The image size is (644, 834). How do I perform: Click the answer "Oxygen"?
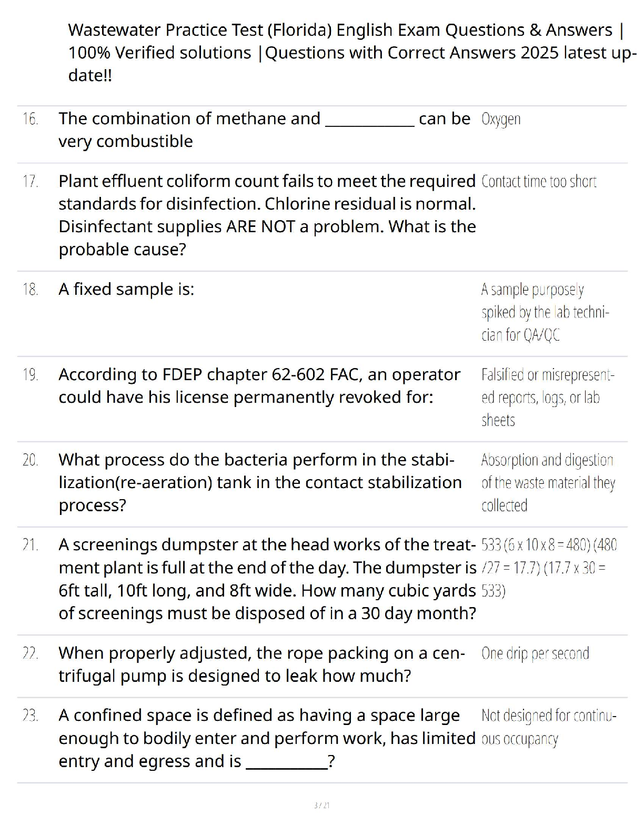pyautogui.click(x=501, y=120)
